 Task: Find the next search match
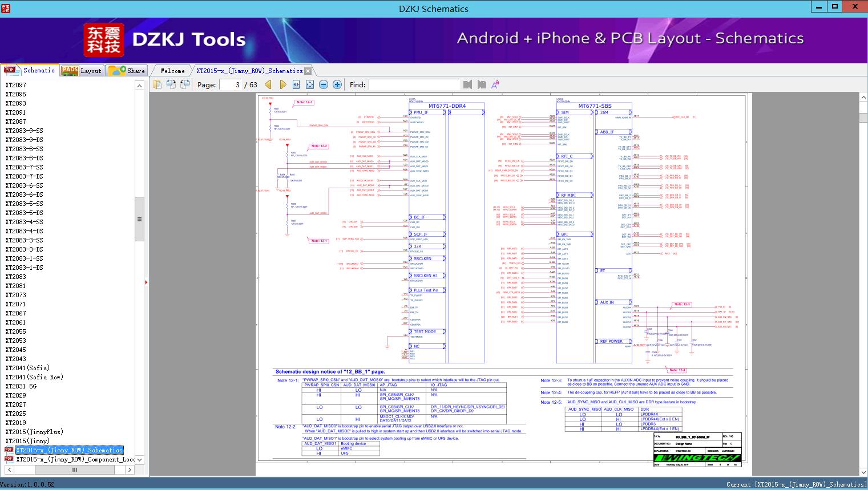click(482, 84)
